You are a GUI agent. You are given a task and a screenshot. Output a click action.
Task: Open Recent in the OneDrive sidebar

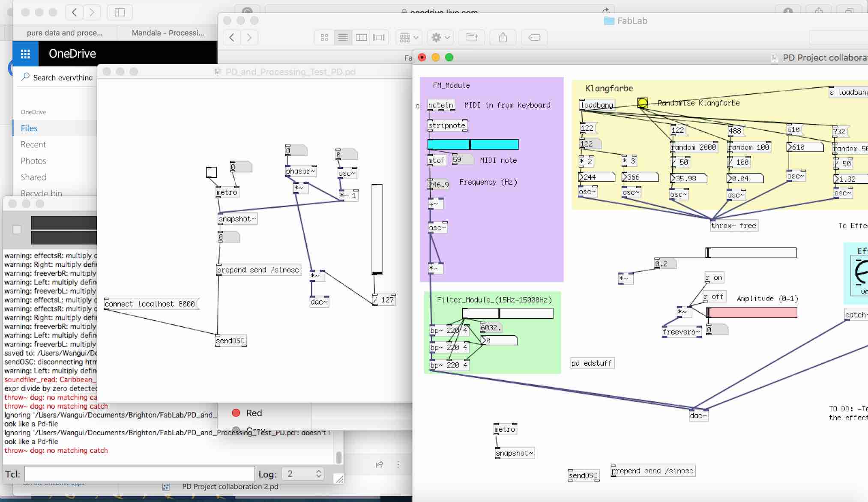pos(33,144)
